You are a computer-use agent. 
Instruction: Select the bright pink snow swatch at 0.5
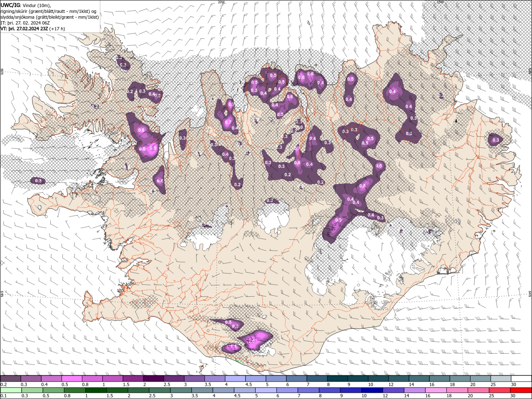pyautogui.click(x=71, y=379)
